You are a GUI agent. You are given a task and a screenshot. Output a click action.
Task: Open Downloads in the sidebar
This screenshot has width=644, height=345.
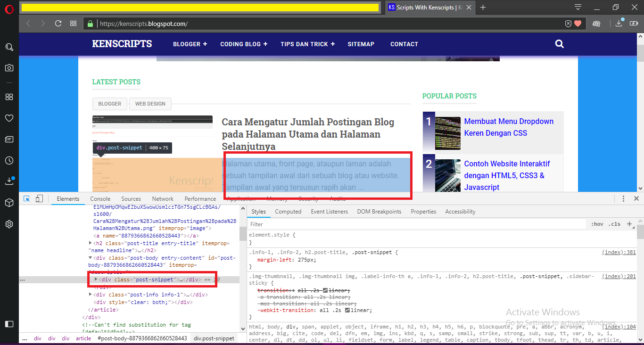tap(9, 181)
